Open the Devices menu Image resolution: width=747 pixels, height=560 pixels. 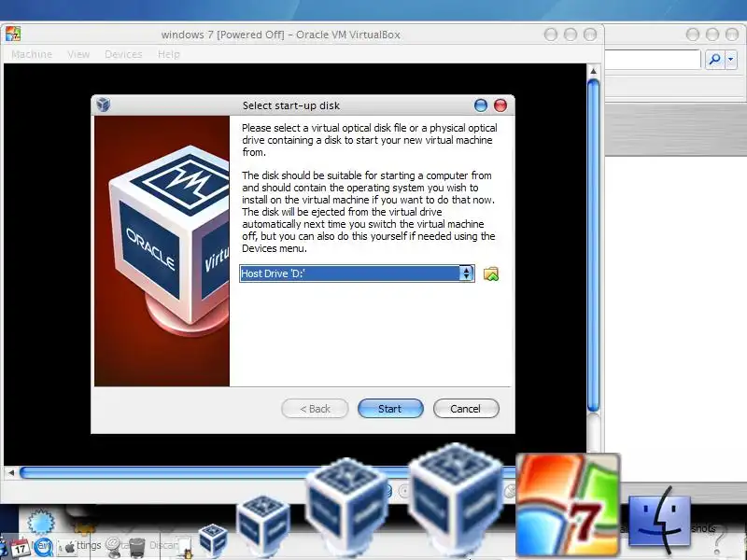(123, 54)
